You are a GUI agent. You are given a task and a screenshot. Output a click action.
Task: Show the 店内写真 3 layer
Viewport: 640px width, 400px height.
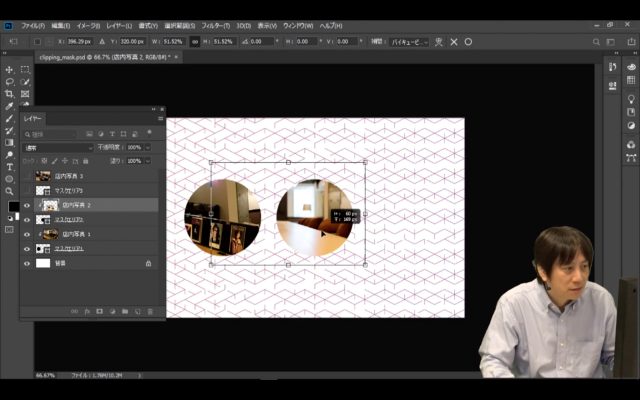click(x=27, y=176)
